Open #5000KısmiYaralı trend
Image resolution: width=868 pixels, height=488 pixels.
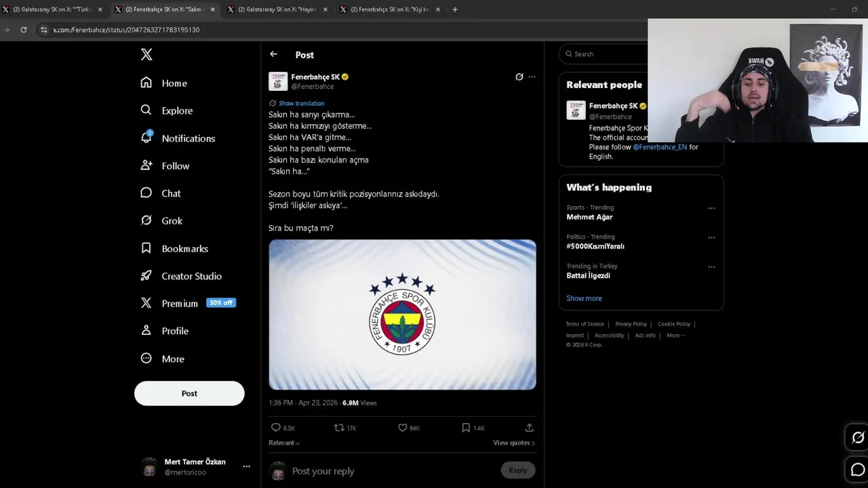595,246
